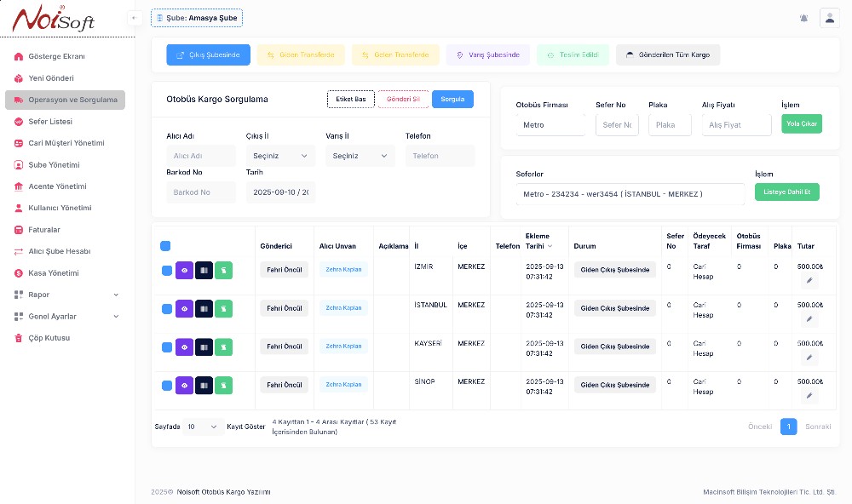
Task: Collapse sidebar with the arrow icon
Action: (134, 18)
